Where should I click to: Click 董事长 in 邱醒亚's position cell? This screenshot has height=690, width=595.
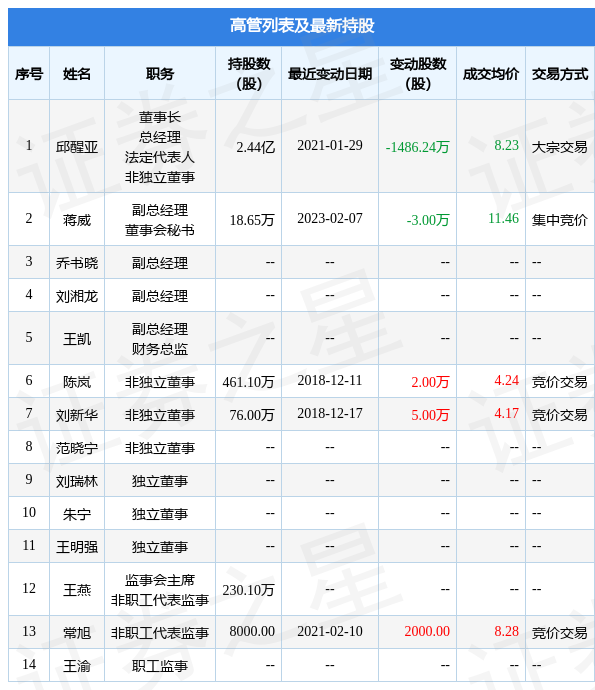click(x=160, y=117)
